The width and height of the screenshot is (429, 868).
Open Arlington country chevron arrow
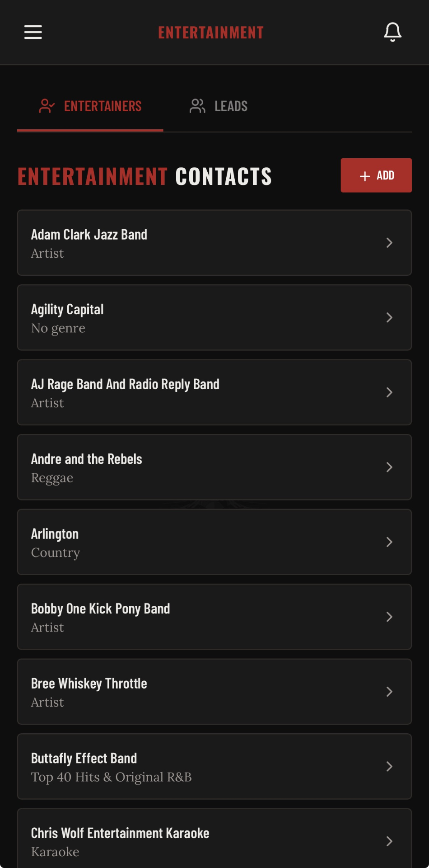pyautogui.click(x=389, y=542)
